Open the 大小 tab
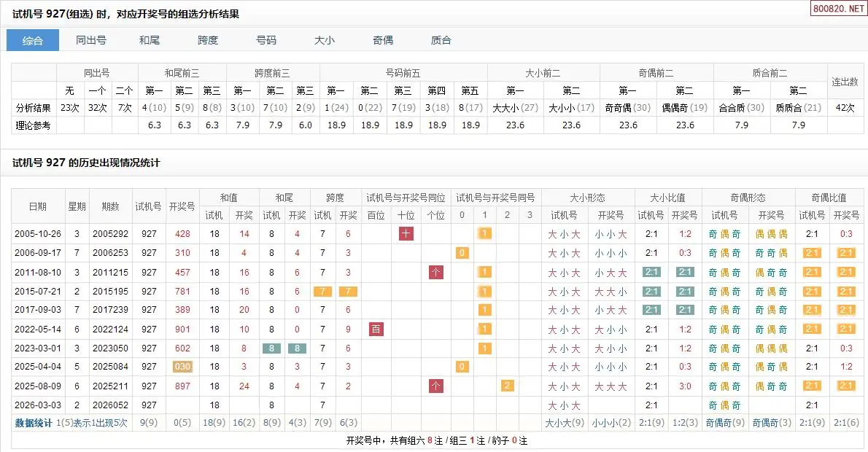 tap(325, 40)
